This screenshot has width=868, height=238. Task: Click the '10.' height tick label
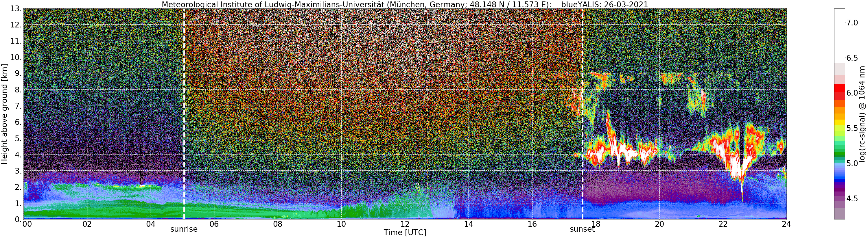coord(16,57)
